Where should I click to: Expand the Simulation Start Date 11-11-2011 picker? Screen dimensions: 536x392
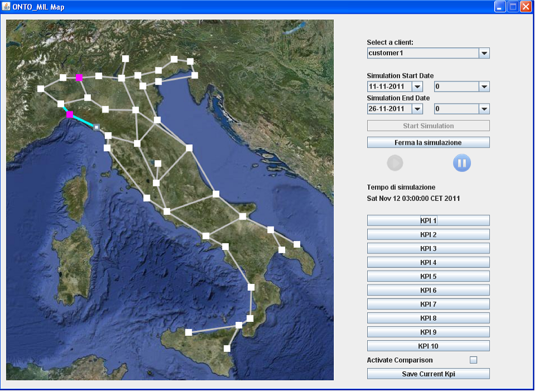coord(417,87)
